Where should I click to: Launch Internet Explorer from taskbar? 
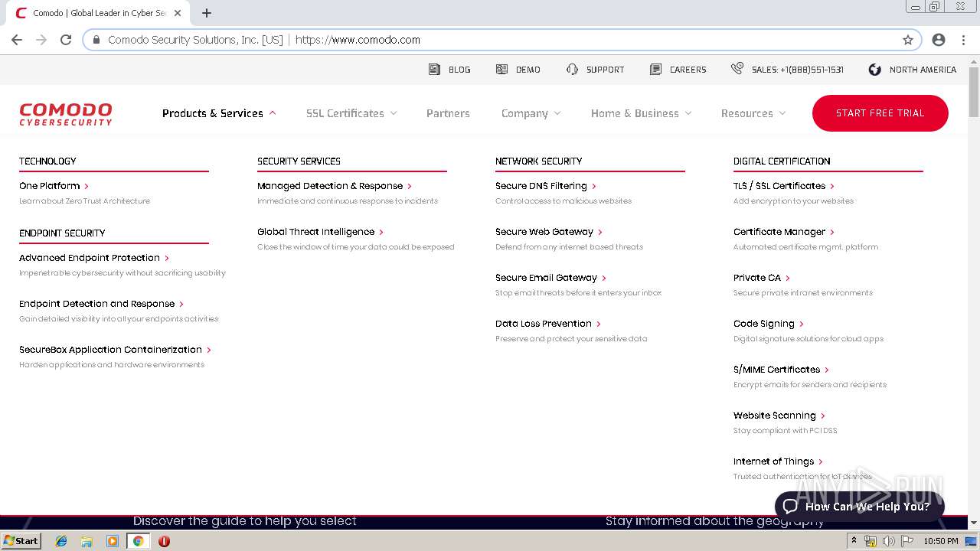pos(61,541)
